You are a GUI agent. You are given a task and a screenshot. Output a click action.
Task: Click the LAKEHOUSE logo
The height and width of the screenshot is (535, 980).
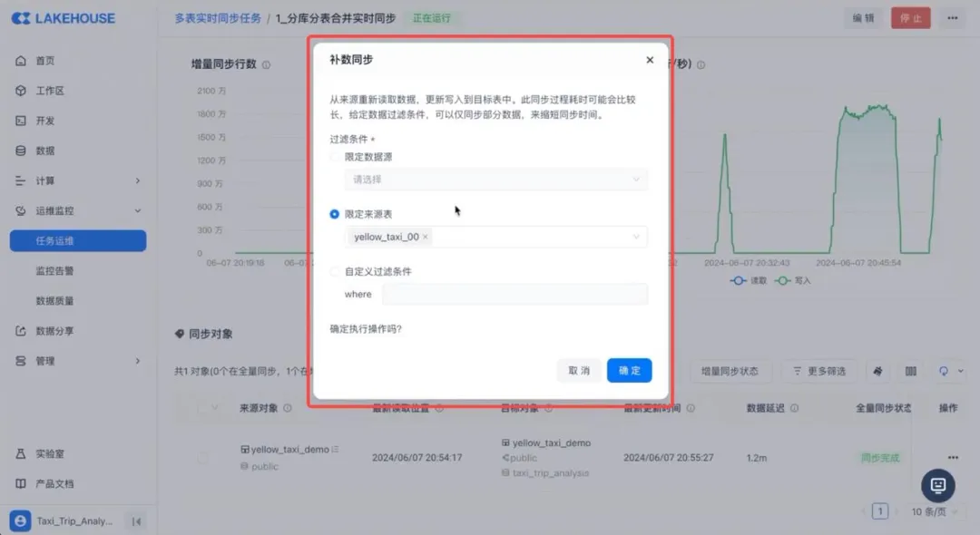pos(64,18)
